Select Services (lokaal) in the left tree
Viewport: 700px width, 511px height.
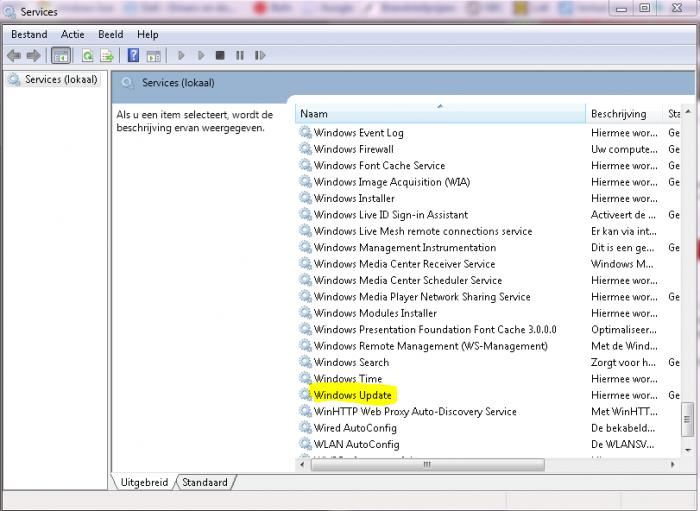click(x=61, y=79)
